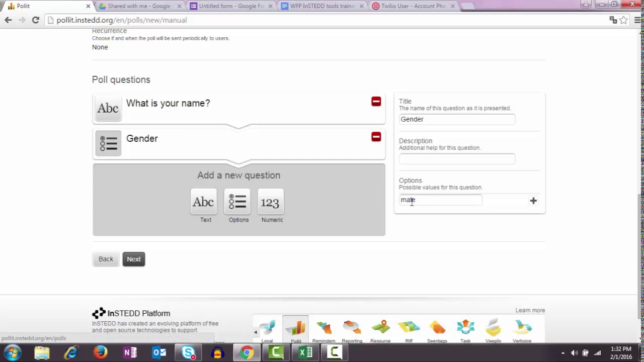The height and width of the screenshot is (362, 644).
Task: Click the Next button
Action: pyautogui.click(x=133, y=259)
